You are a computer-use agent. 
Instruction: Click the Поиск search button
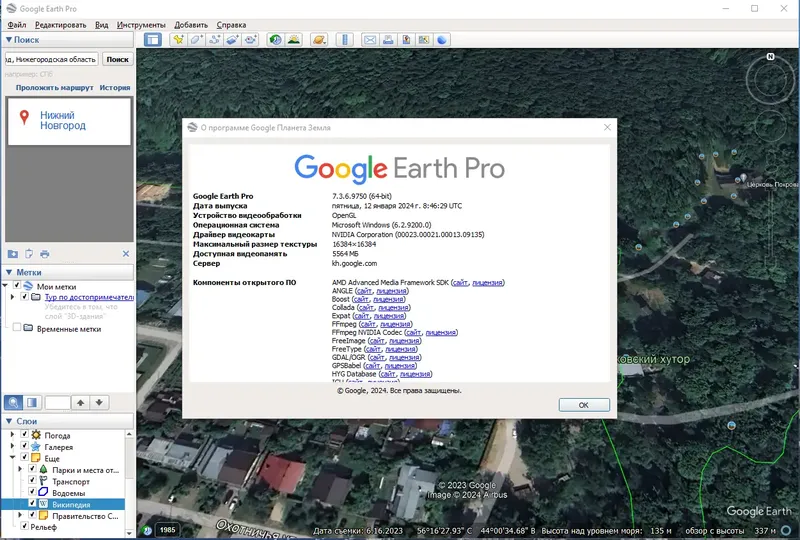(x=117, y=59)
